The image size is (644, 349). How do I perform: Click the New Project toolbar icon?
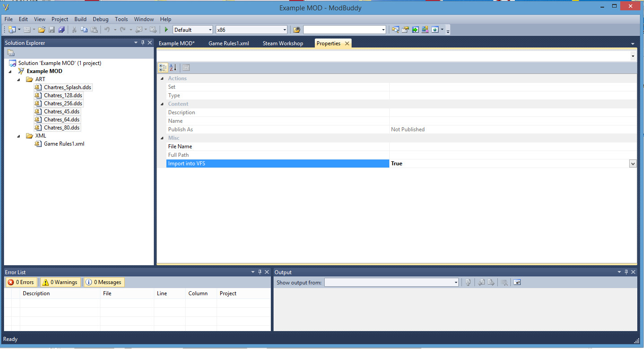(12, 30)
